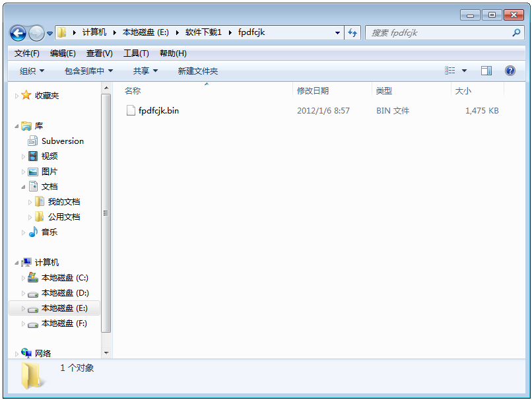
Task: Expand the 图片 tree node arrow
Action: (23, 172)
